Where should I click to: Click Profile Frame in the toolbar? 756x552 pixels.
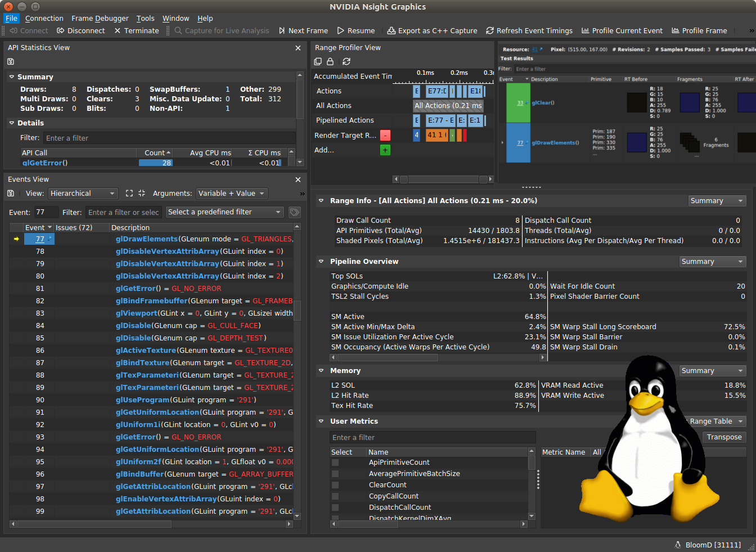click(x=699, y=31)
